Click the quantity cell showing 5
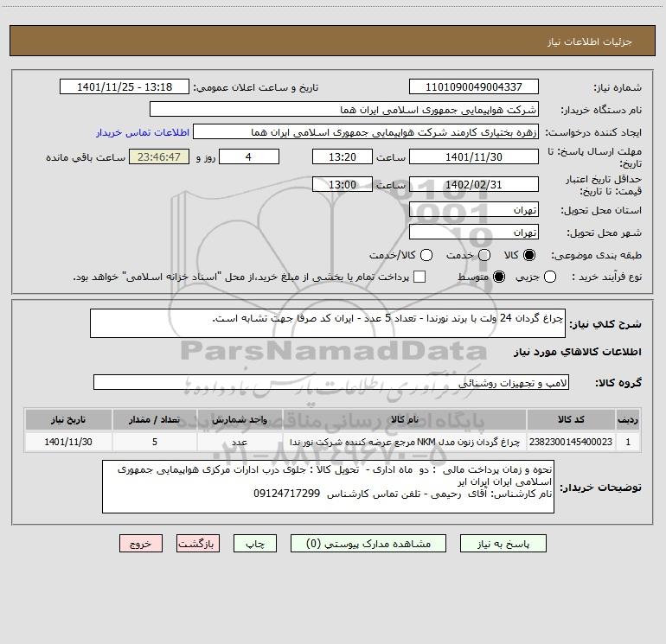The image size is (666, 644). pos(155,442)
